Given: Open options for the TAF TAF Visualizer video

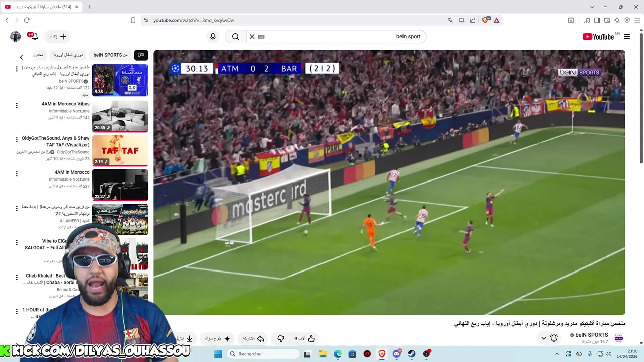Looking at the screenshot, I should point(17,139).
